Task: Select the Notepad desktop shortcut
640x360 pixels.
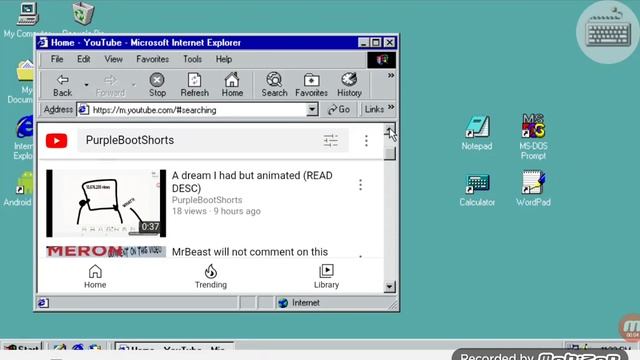Action: pos(477,133)
